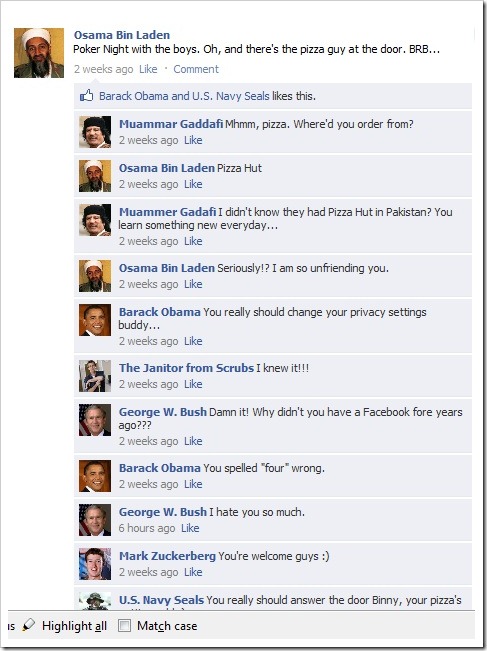Click the Comment link under the main post
This screenshot has height=651, width=487.
[196, 69]
